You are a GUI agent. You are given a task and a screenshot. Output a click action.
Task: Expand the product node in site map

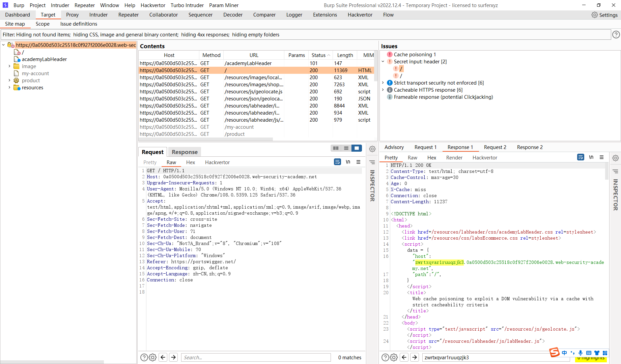(x=9, y=81)
